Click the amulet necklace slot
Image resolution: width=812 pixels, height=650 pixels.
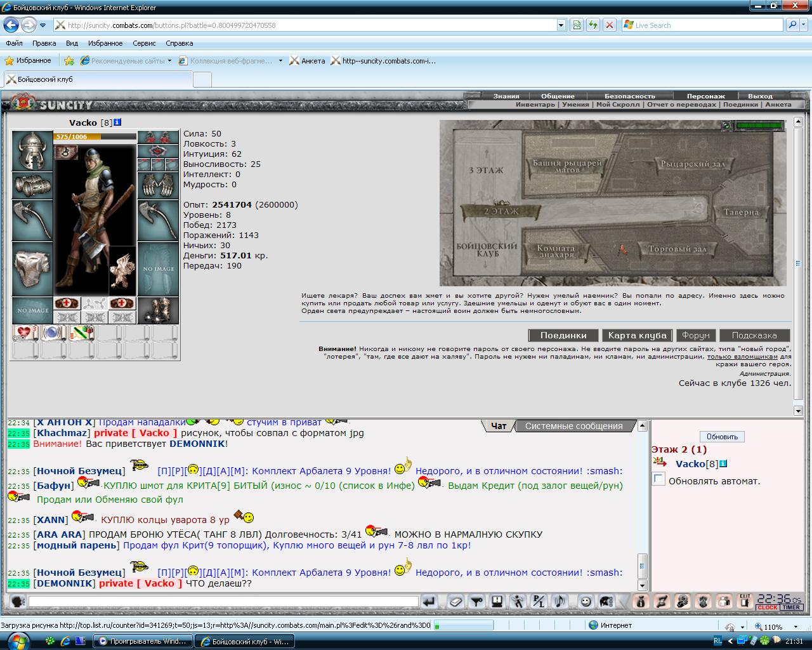click(x=159, y=151)
